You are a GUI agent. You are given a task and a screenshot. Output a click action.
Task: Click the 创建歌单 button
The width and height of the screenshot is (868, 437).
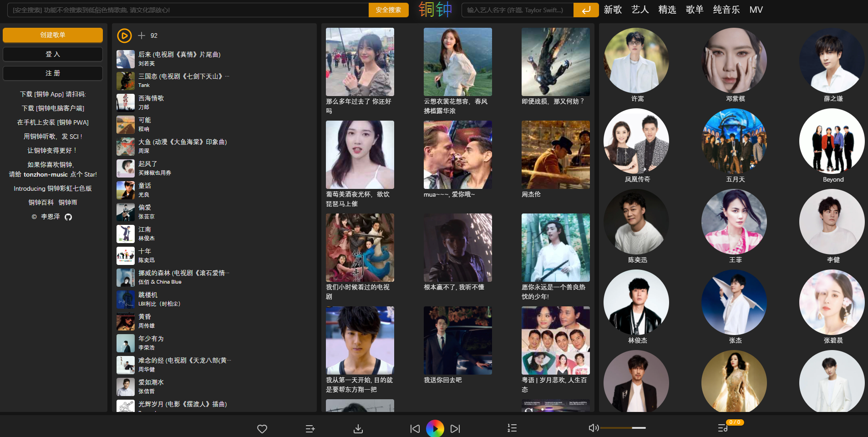[x=53, y=35]
